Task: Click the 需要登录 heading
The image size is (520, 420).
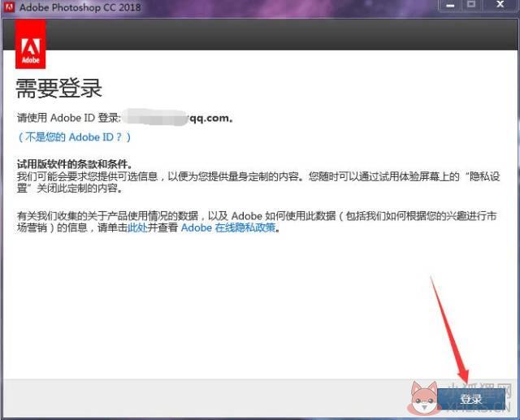Action: pos(58,89)
